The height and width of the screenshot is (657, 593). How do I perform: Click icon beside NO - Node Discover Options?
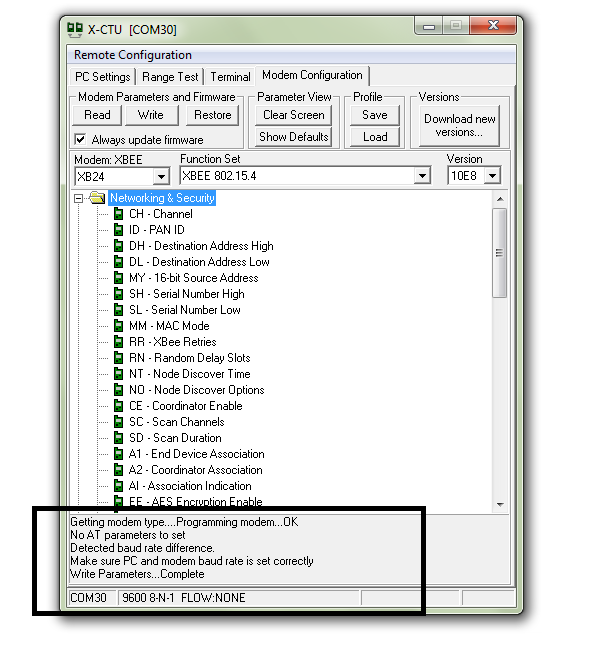click(x=119, y=390)
